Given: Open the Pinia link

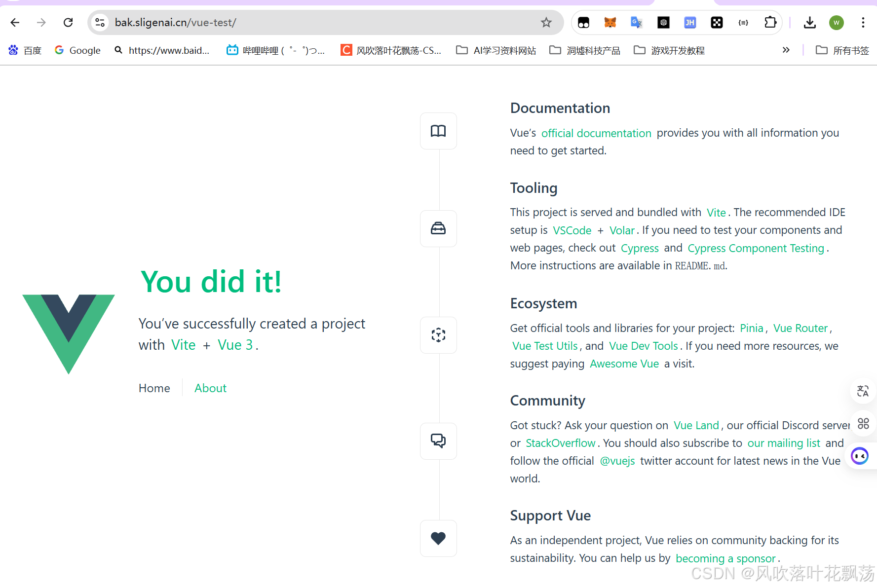Looking at the screenshot, I should 752,328.
